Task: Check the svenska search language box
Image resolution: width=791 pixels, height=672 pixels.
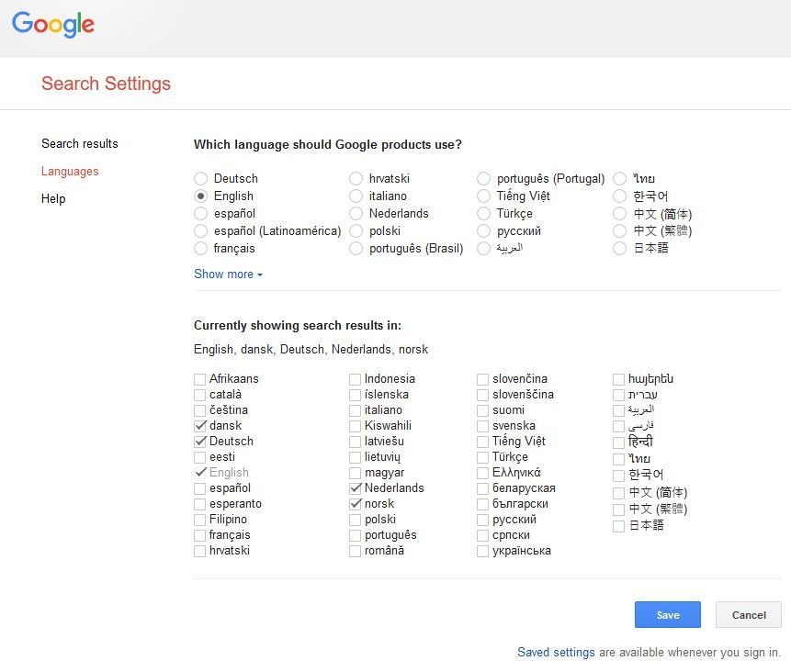Action: pos(482,426)
